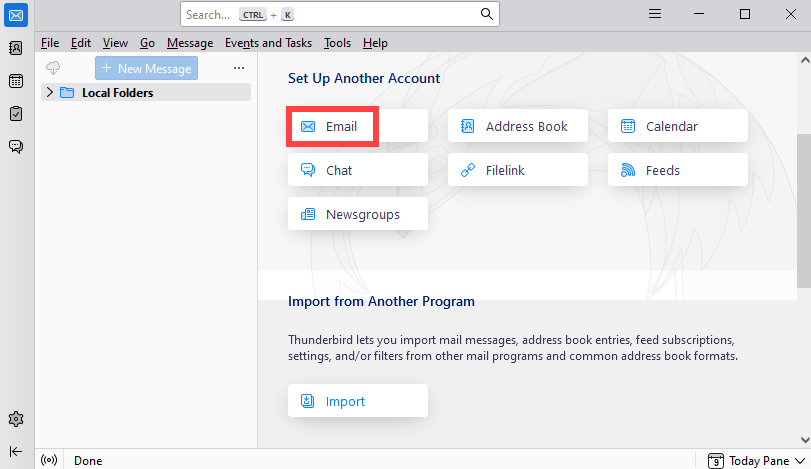Open the Edit menu
The image size is (811, 469).
click(81, 43)
